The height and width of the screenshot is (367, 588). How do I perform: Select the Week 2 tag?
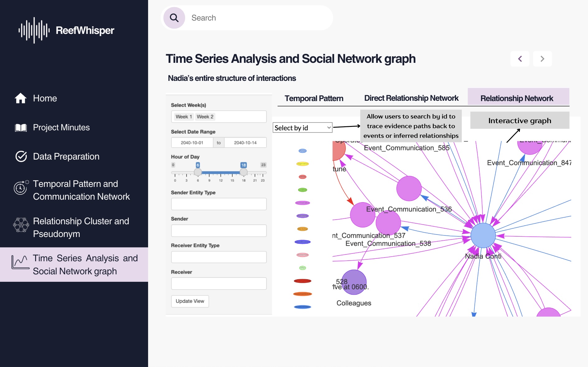pyautogui.click(x=205, y=117)
